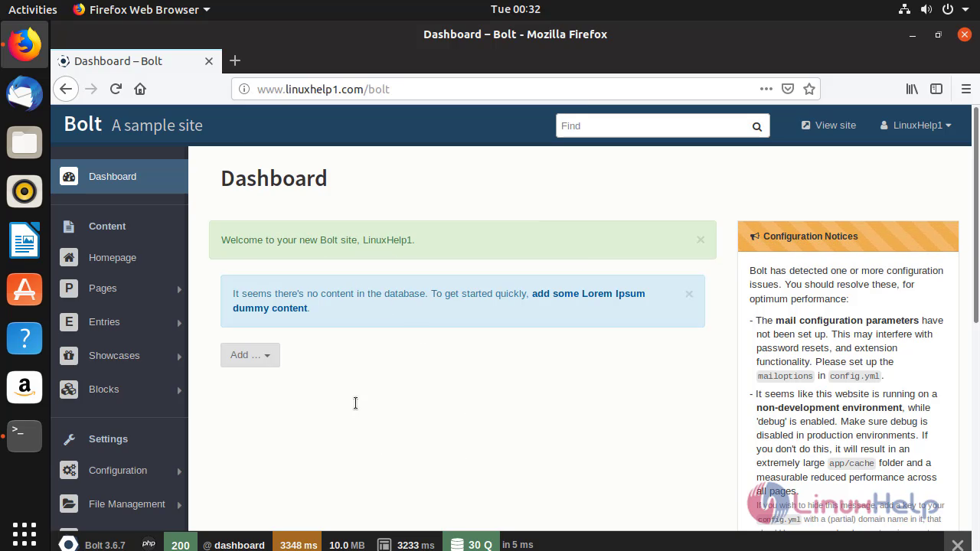The height and width of the screenshot is (551, 980).
Task: Click the site information icon in address bar
Action: (x=244, y=89)
